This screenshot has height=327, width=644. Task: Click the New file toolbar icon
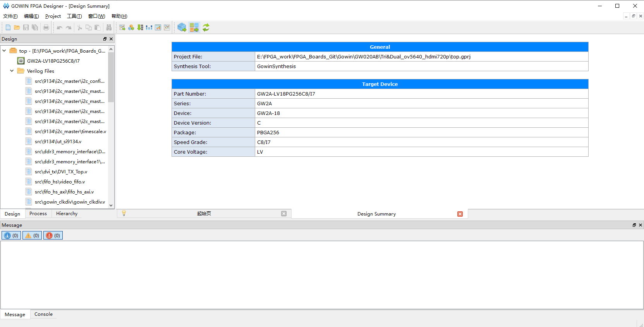tap(8, 27)
